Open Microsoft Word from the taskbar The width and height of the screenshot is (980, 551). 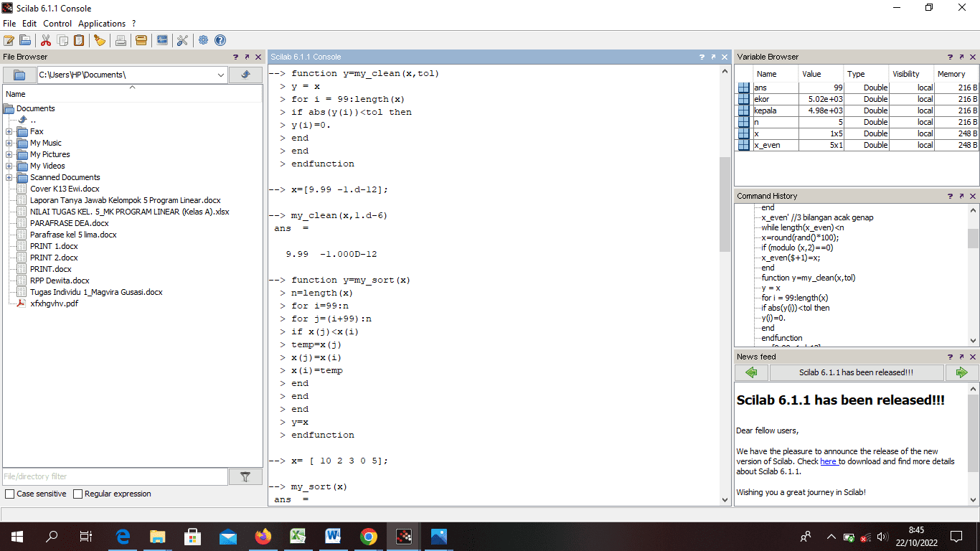pyautogui.click(x=333, y=536)
